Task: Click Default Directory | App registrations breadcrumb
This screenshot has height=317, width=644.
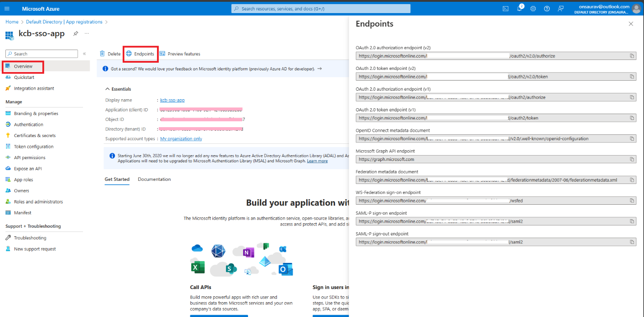Action: [64, 22]
